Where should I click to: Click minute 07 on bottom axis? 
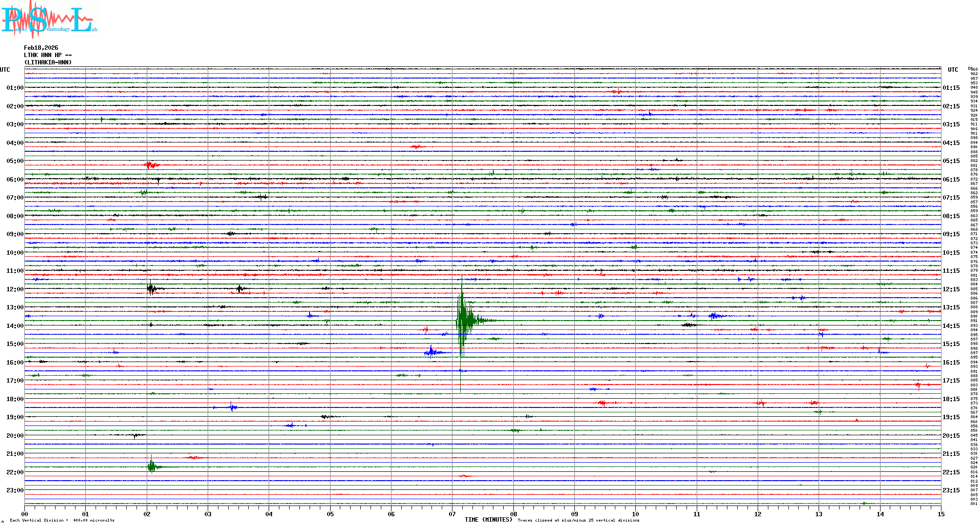[452, 514]
